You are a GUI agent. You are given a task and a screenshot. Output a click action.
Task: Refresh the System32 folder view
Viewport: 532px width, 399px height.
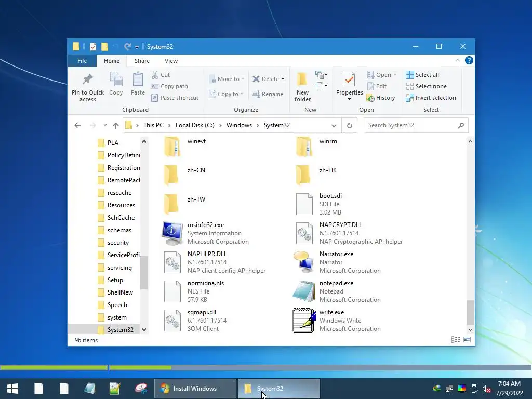pos(350,125)
